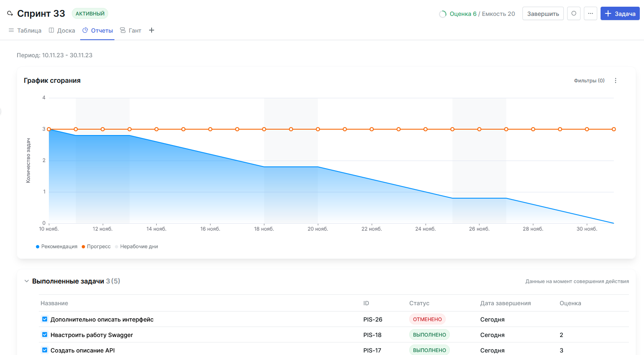Click the blue Задача create button
Viewport: 644px width, 355px height.
click(x=620, y=14)
